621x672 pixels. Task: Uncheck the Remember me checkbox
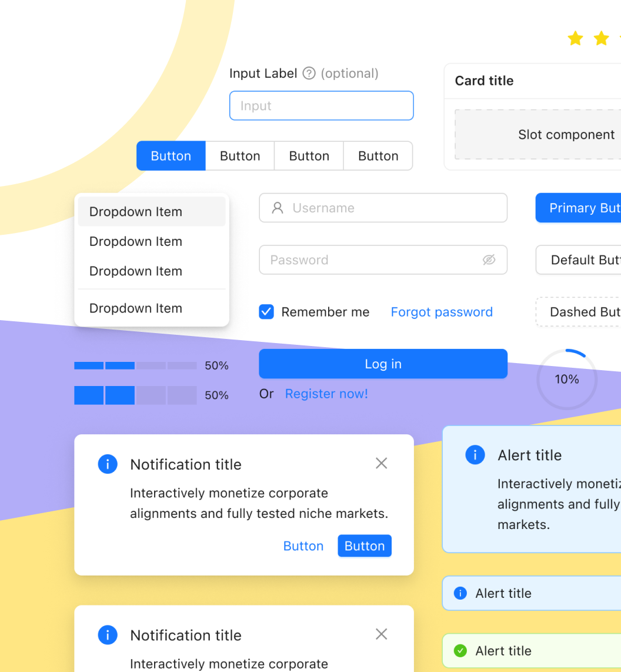tap(266, 312)
